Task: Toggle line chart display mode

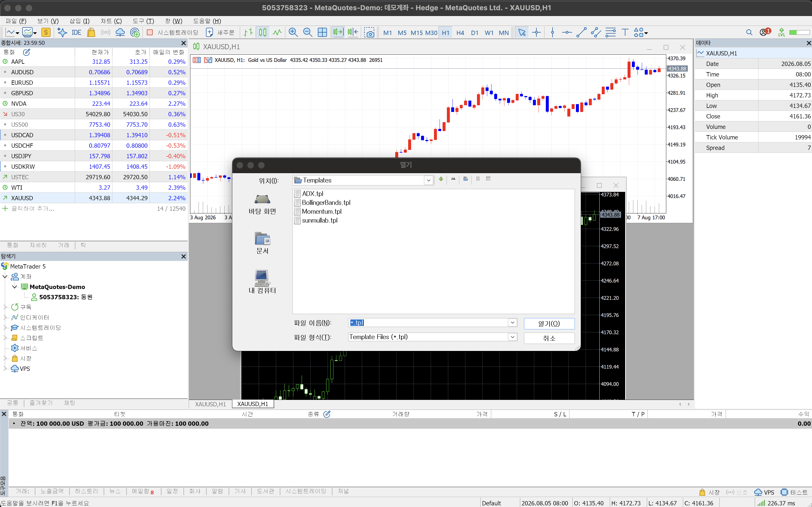Action: (277, 33)
